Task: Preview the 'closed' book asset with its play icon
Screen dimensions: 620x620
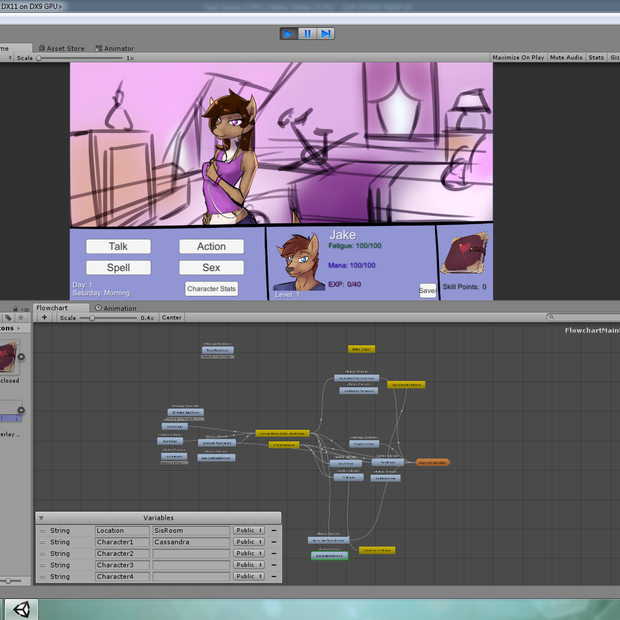Action: [x=21, y=357]
